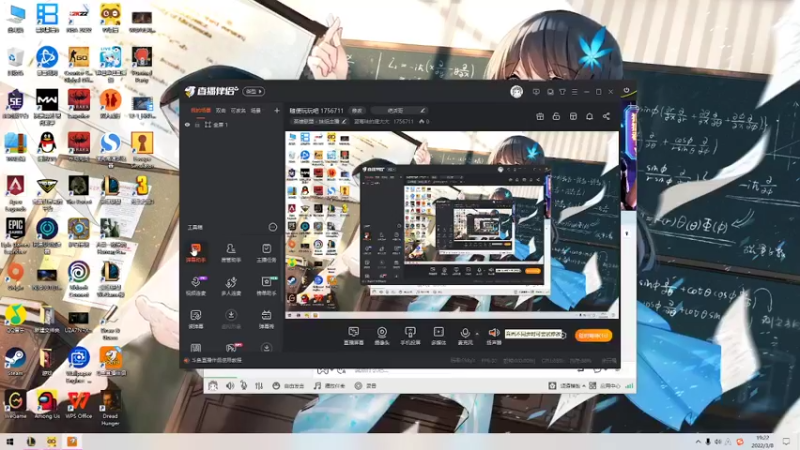Open the Apex Legends desktop shortcut
Image resolution: width=800 pixels, height=450 pixels.
point(15,193)
